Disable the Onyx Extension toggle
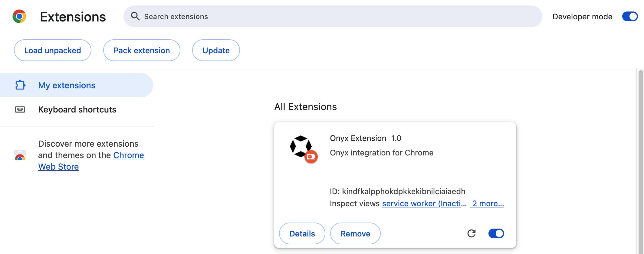 pyautogui.click(x=496, y=233)
